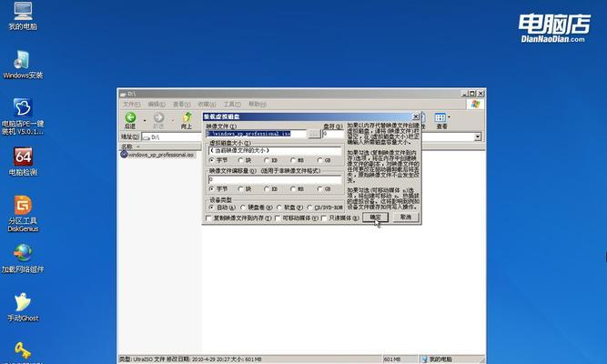Click the Back (后退) arrow in Explorer toolbar

click(132, 117)
